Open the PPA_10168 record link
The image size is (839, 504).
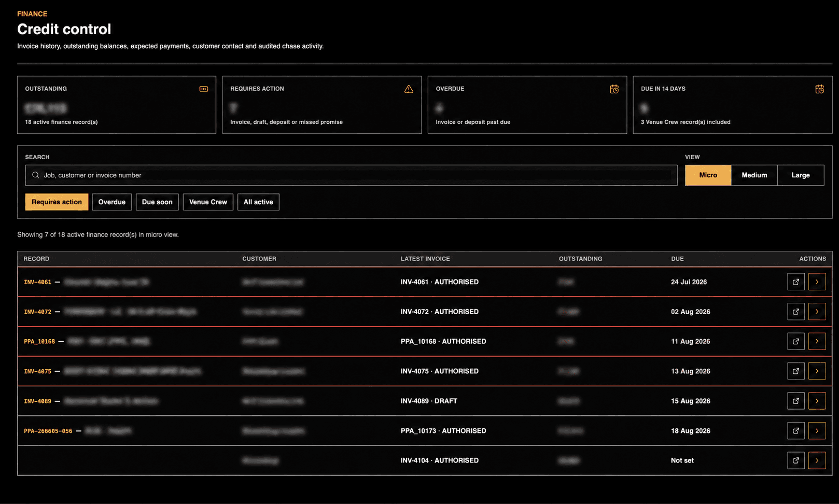[39, 342]
